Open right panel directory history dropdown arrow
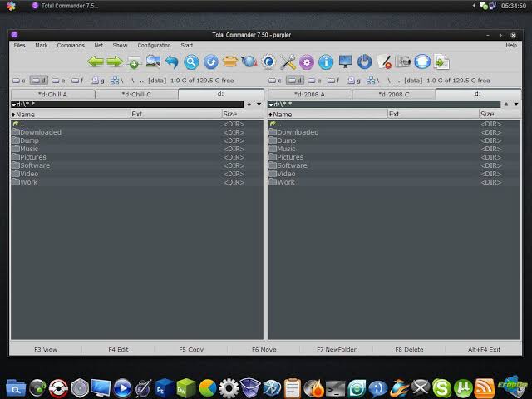This screenshot has height=399, width=532. click(516, 104)
